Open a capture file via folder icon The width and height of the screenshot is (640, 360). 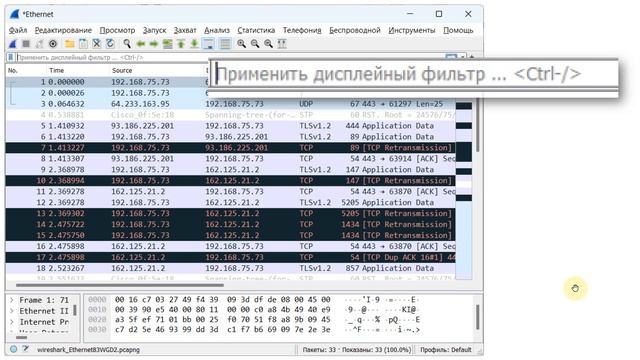pos(70,44)
